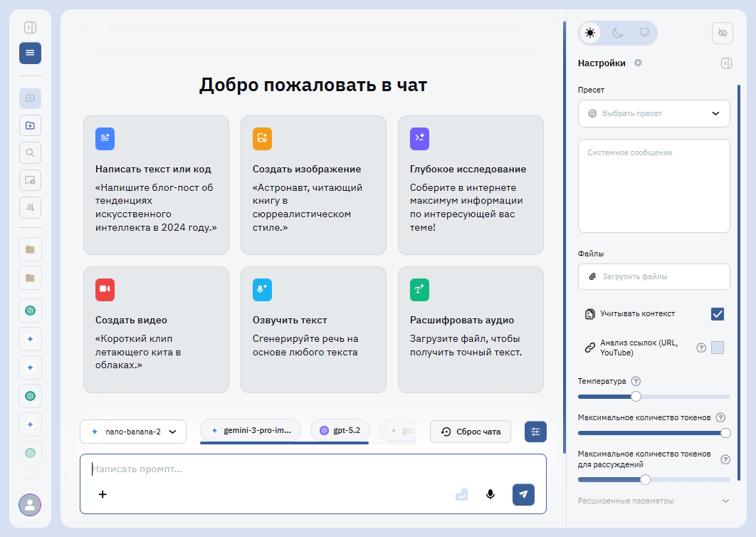Click the gear icon next to Настройки
The height and width of the screenshot is (537, 756).
[x=638, y=63]
